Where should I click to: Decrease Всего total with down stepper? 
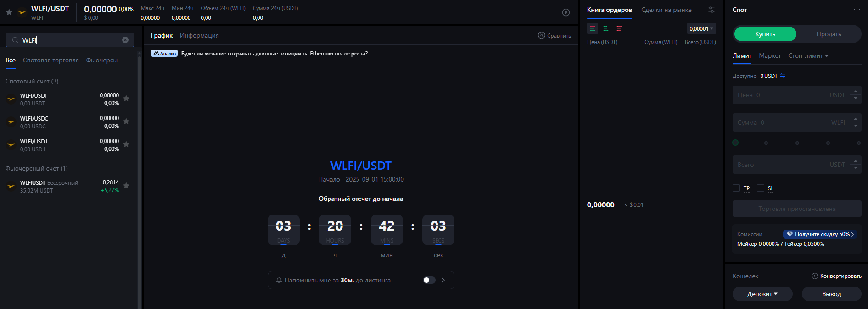click(856, 168)
